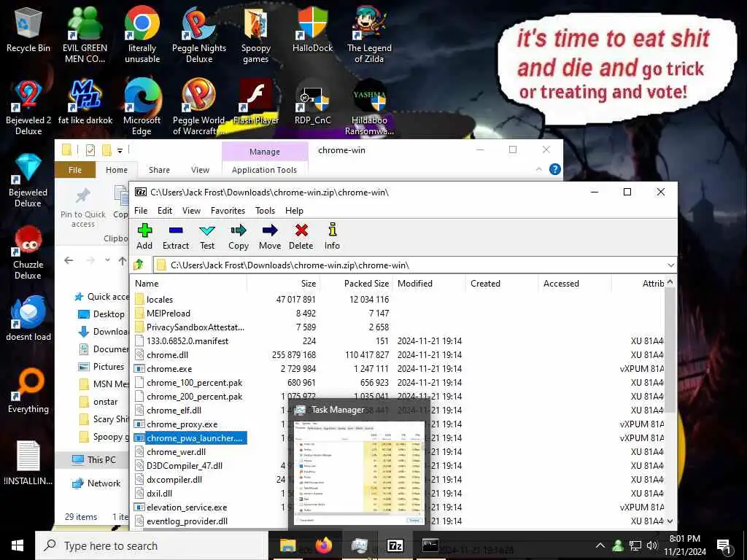Open the View menu in 7-Zip
747x560 pixels.
192,211
